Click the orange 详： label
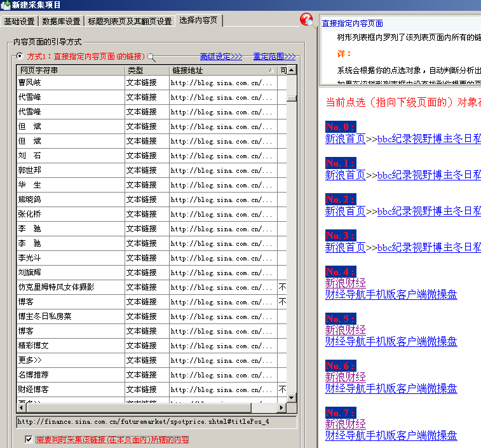 (344, 54)
